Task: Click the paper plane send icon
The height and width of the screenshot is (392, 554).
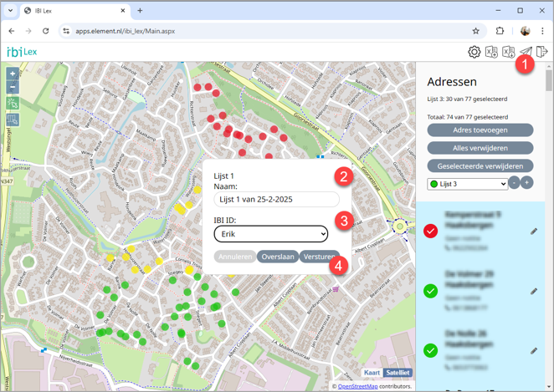Action: click(526, 52)
